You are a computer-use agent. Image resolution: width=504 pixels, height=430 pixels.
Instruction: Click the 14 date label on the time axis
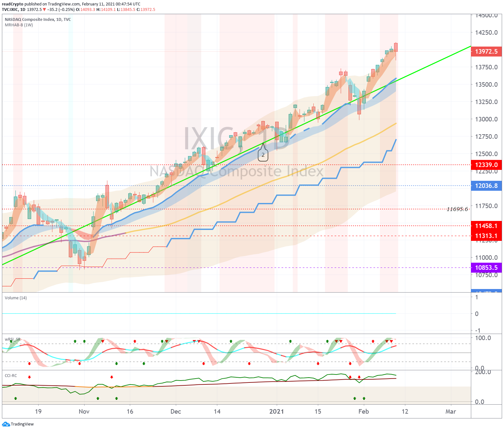pos(217,411)
